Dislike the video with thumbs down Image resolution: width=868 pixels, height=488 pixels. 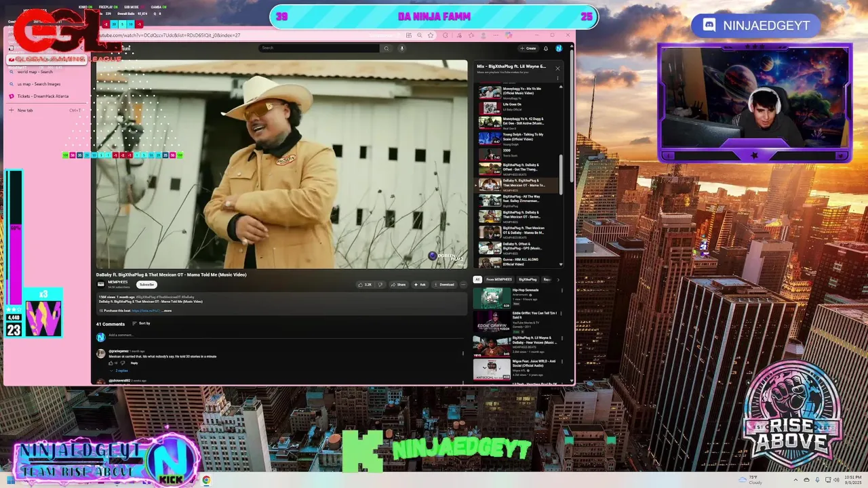click(380, 285)
